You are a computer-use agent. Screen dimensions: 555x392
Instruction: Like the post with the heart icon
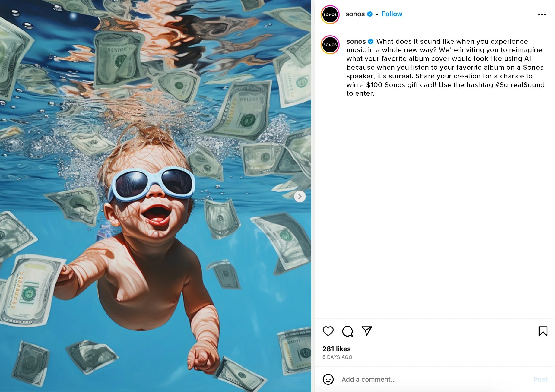[328, 331]
